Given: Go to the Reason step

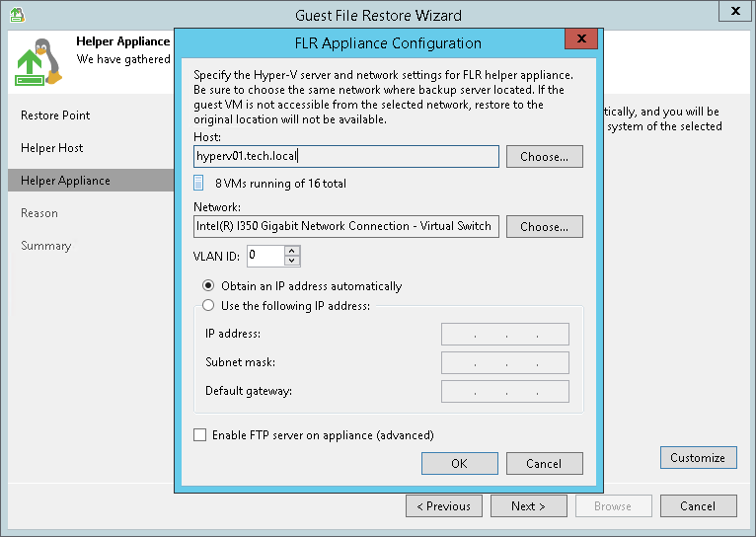Looking at the screenshot, I should click(x=39, y=213).
